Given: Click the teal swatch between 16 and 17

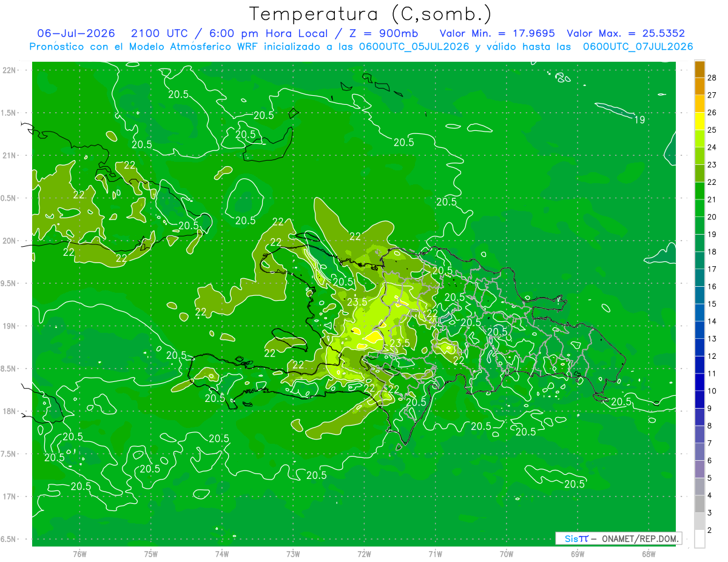Looking at the screenshot, I should [699, 278].
